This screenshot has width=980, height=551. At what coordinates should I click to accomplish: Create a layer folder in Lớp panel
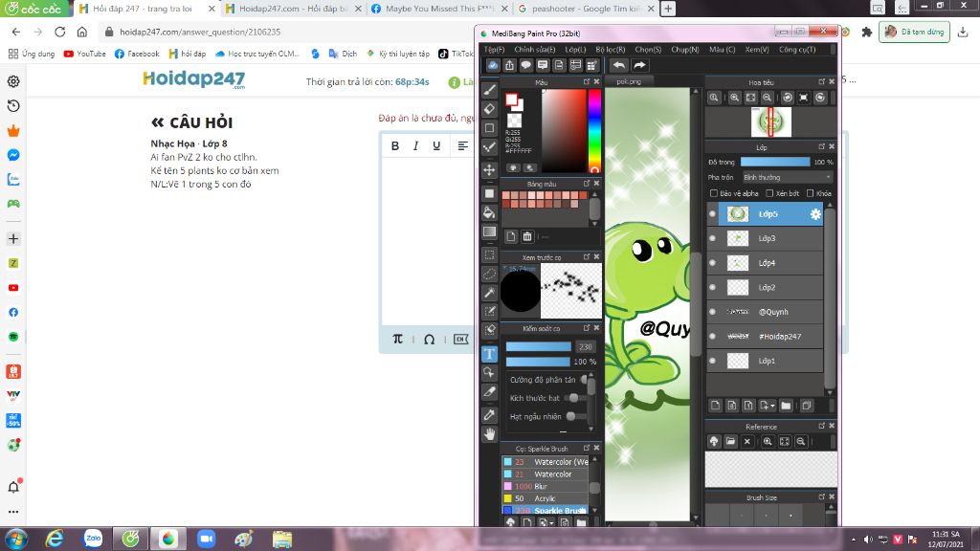(786, 406)
